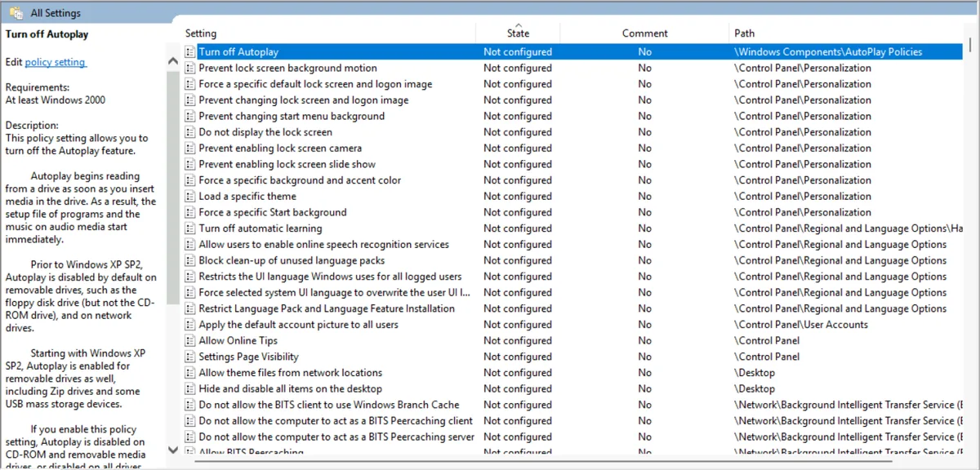The width and height of the screenshot is (980, 470).
Task: Click the AutoPlay Policies path cell
Action: coord(828,51)
